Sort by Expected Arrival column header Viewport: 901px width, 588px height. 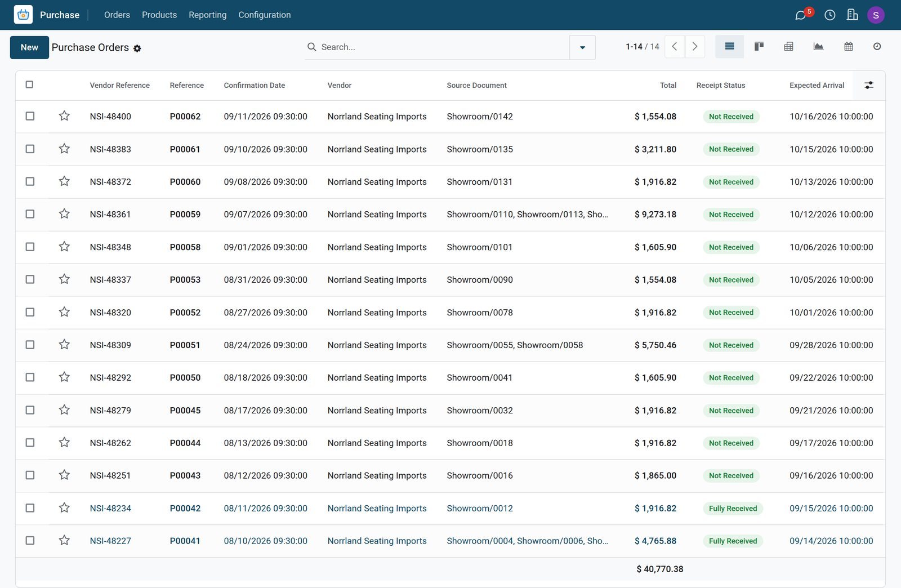(x=817, y=85)
